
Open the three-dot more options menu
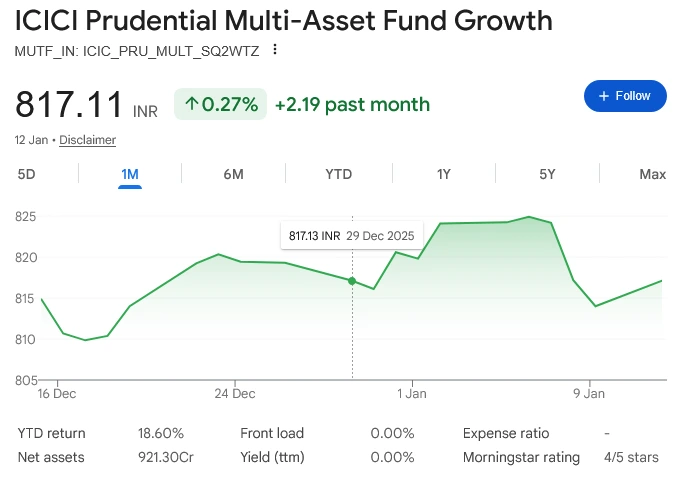[275, 51]
